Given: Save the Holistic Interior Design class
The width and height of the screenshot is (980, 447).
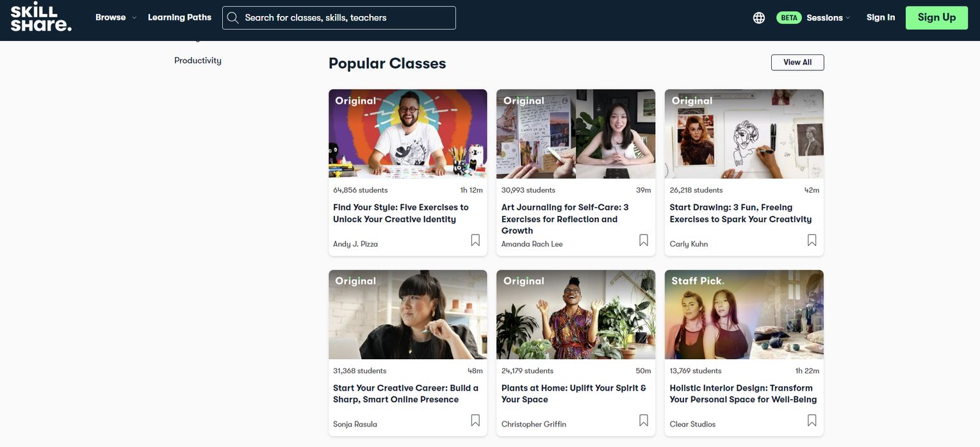Looking at the screenshot, I should pos(812,420).
